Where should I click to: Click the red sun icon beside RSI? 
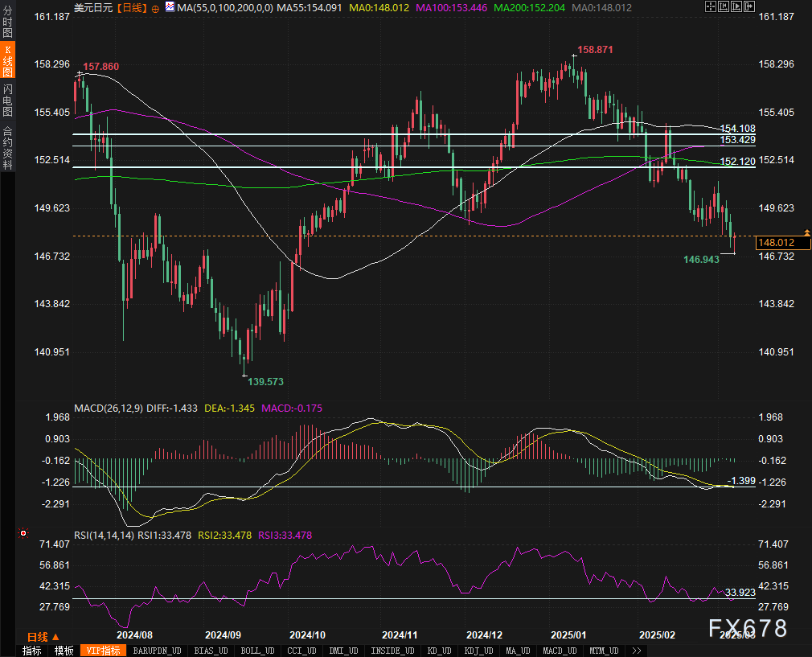[x=23, y=532]
